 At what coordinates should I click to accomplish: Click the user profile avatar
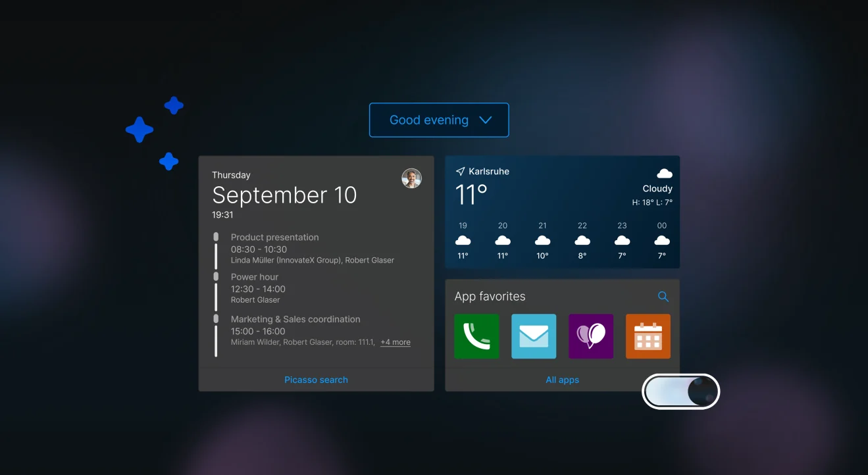(x=411, y=178)
